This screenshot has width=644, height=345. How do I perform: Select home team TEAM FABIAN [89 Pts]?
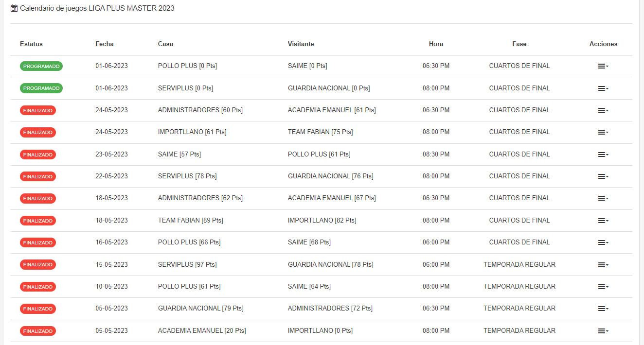pyautogui.click(x=191, y=221)
